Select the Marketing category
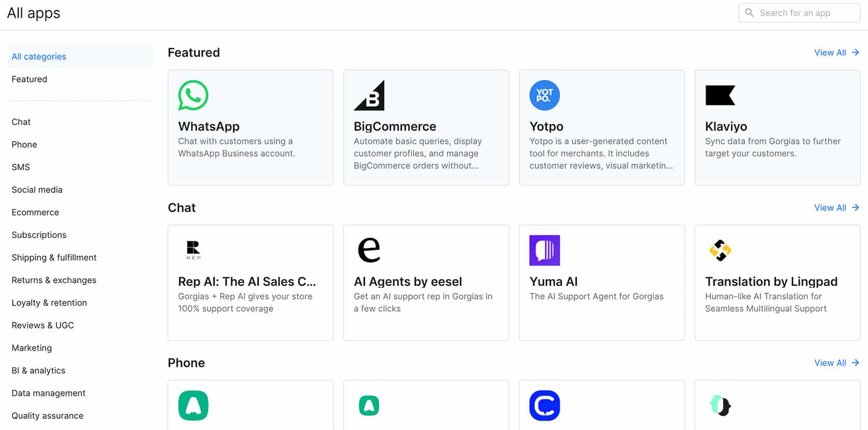This screenshot has height=430, width=868. point(32,348)
